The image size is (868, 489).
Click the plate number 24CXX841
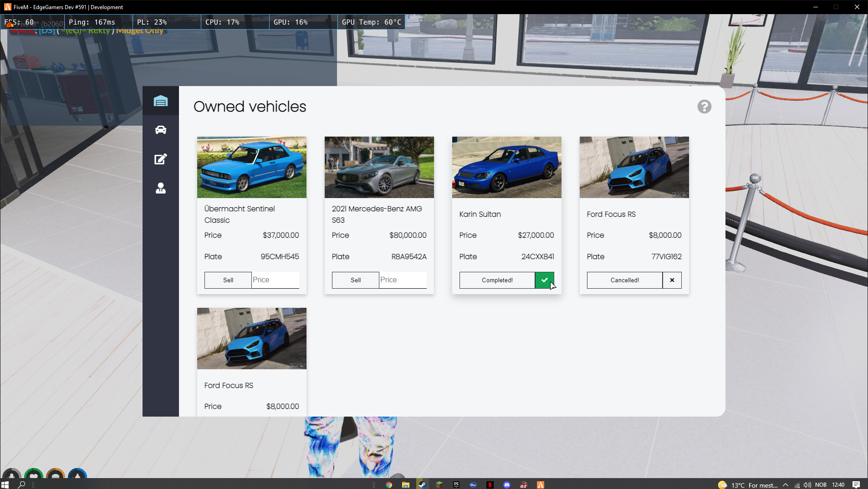pyautogui.click(x=538, y=256)
